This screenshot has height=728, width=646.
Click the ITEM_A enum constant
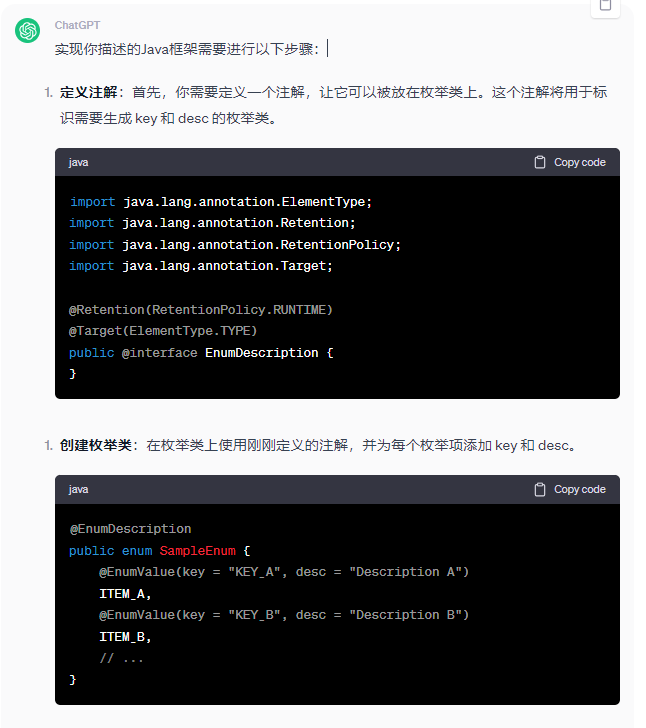click(x=125, y=594)
